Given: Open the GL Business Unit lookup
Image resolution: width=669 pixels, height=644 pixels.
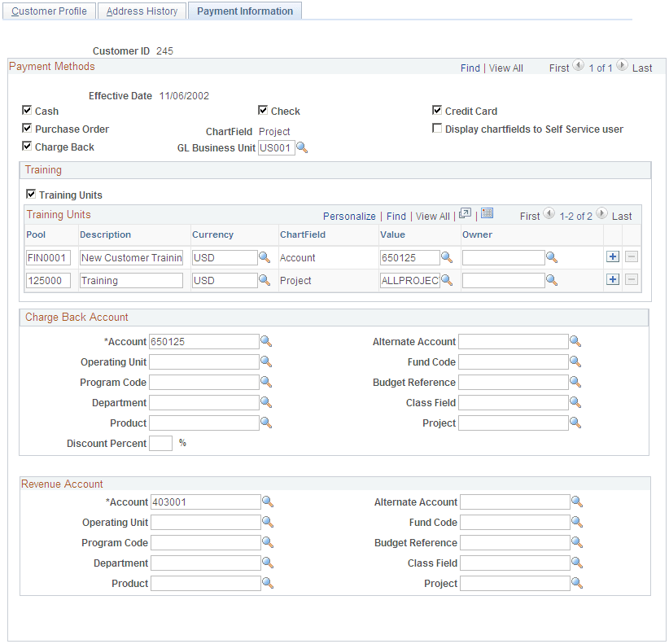Looking at the screenshot, I should [x=300, y=147].
